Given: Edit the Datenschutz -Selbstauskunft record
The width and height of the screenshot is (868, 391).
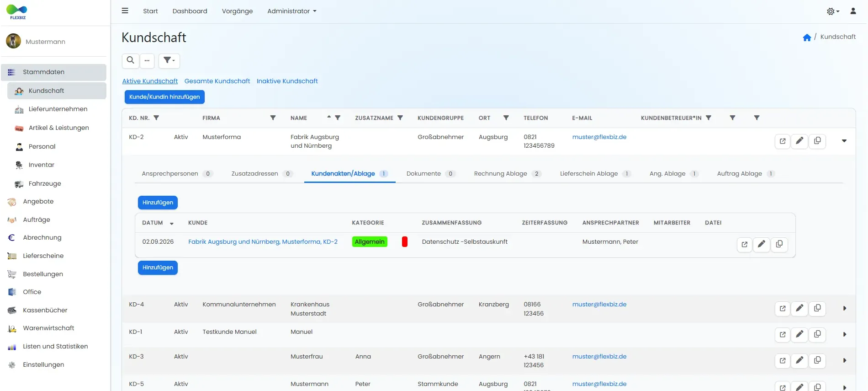Looking at the screenshot, I should (762, 244).
